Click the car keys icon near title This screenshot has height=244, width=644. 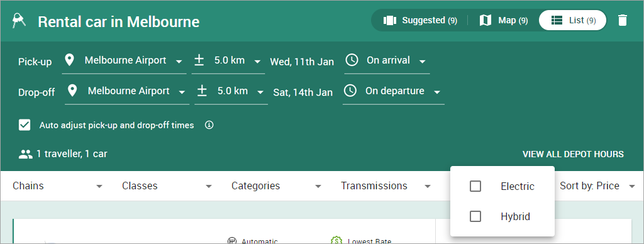[18, 21]
